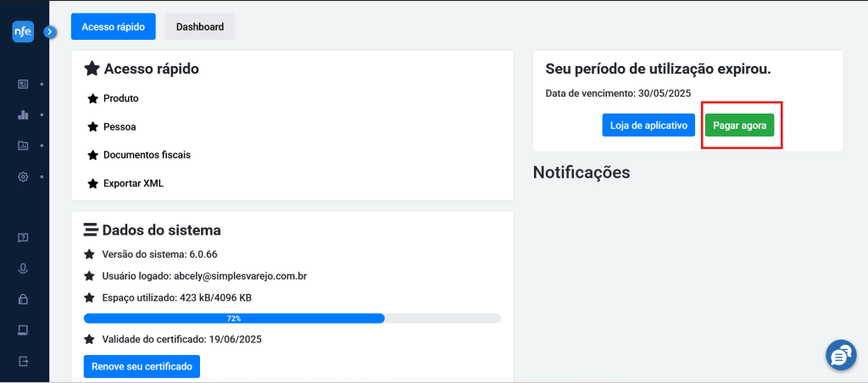868x383 pixels.
Task: Open the reports folder sidebar icon
Action: click(23, 146)
